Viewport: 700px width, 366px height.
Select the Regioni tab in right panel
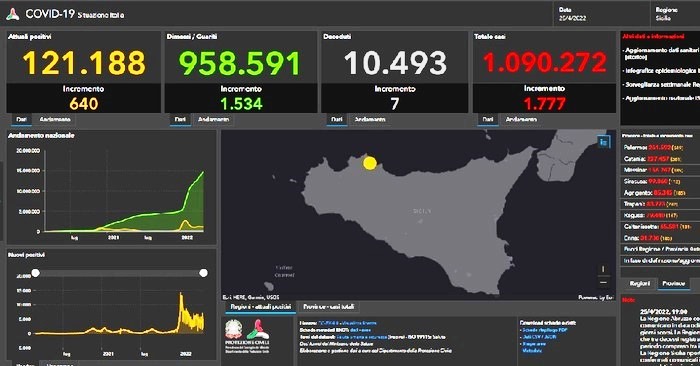tap(639, 284)
